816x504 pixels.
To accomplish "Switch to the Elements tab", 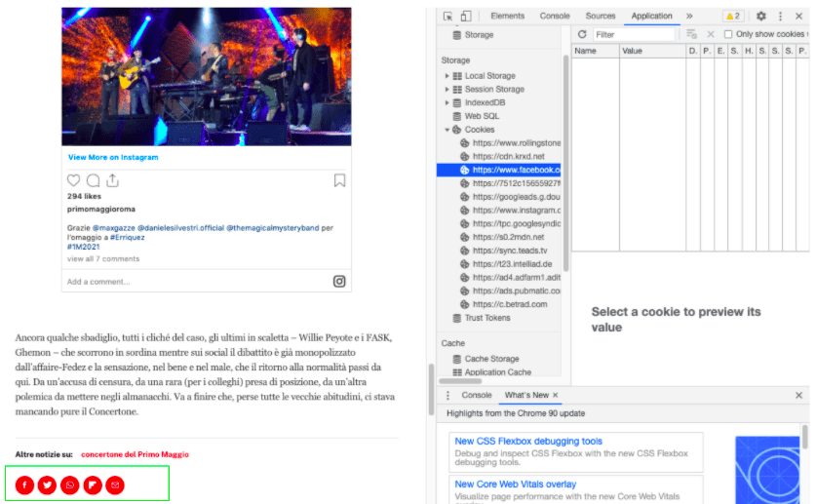I will coord(508,16).
